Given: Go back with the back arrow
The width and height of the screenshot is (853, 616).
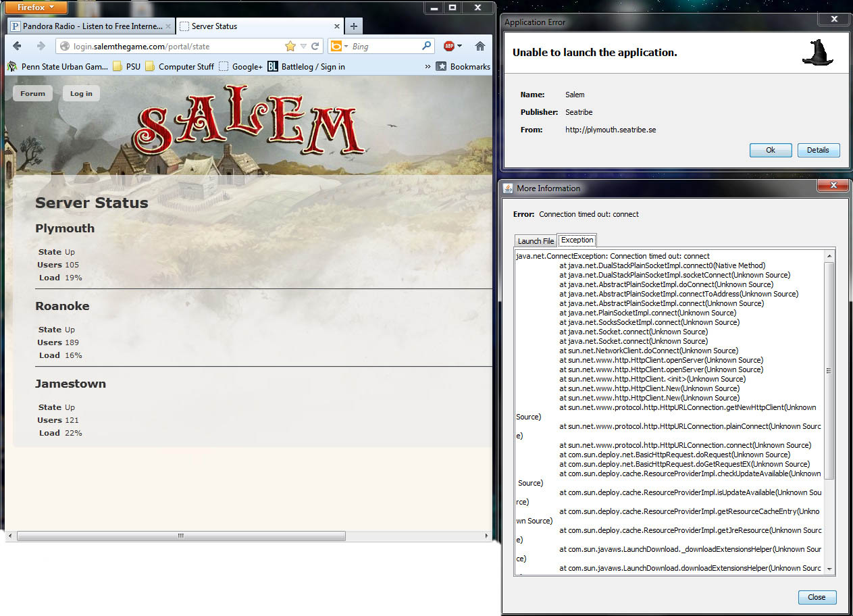Looking at the screenshot, I should click(x=18, y=46).
